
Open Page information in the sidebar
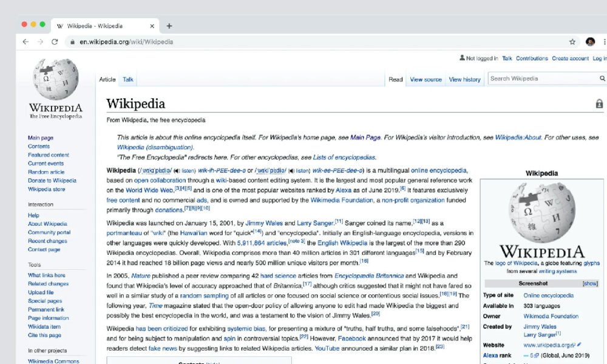coord(49,318)
